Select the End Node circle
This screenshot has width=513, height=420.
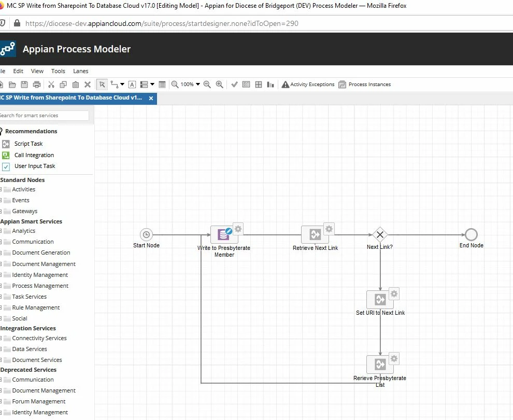tap(471, 235)
